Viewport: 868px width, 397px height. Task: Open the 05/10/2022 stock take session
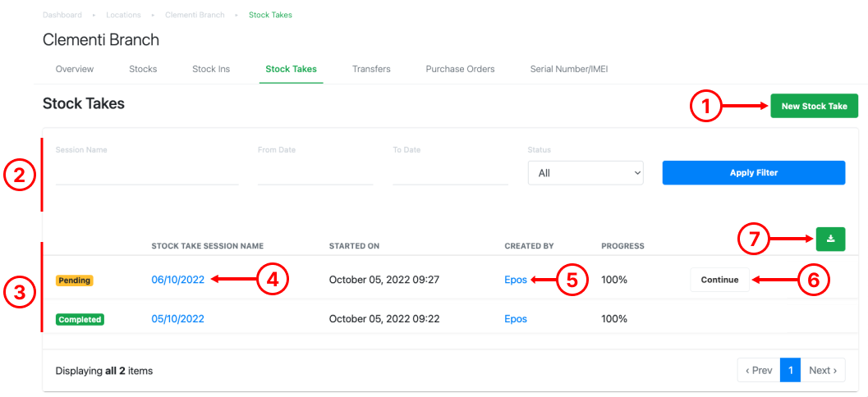coord(177,319)
